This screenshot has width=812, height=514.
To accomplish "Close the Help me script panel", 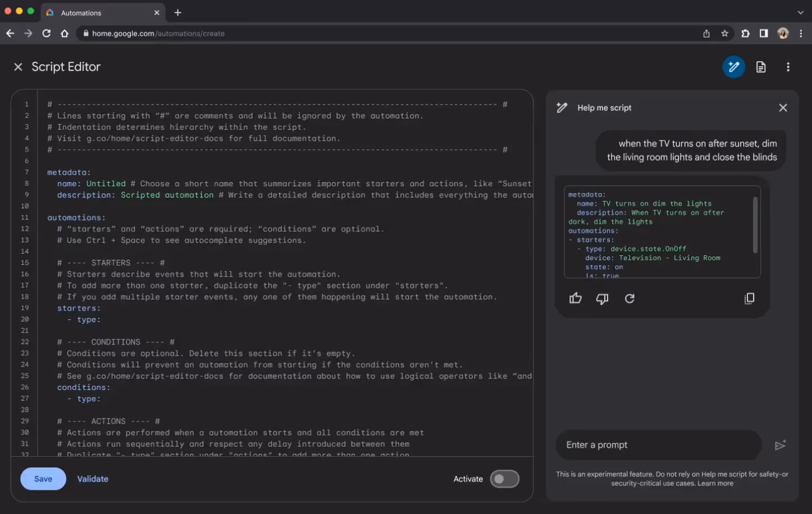I will pyautogui.click(x=783, y=108).
